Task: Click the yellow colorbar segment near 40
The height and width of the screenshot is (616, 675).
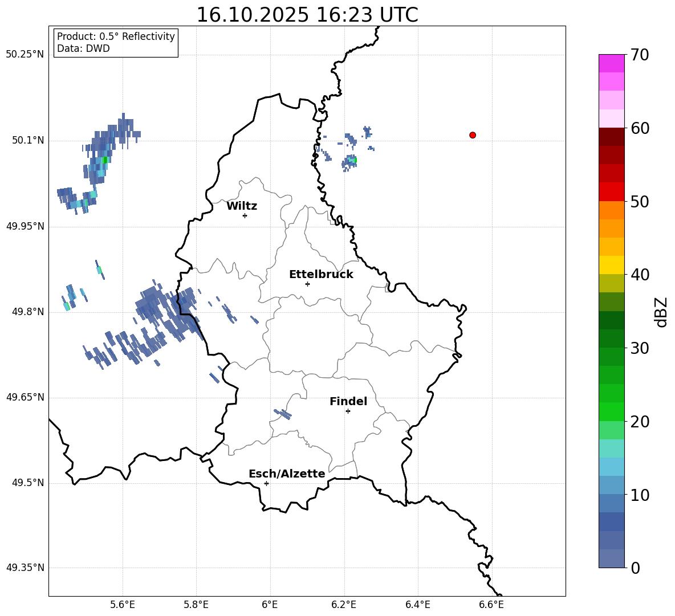Action: (x=612, y=265)
